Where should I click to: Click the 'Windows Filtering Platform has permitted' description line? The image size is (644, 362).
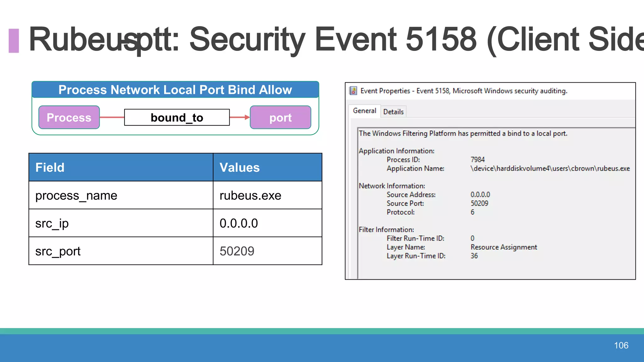click(x=463, y=134)
